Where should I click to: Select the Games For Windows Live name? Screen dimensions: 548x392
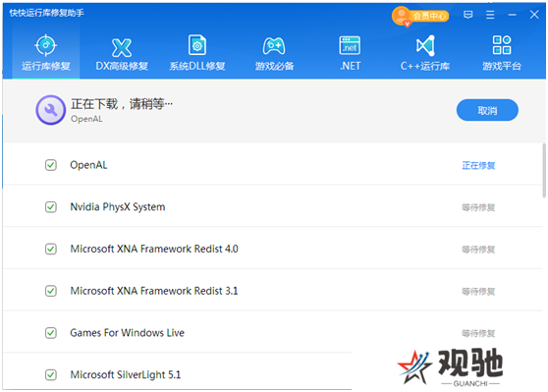(128, 333)
